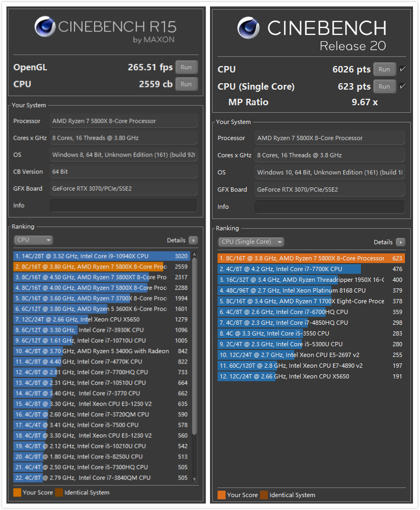Click the Cinebench R15 logo icon
The width and height of the screenshot is (420, 510).
tap(45, 28)
